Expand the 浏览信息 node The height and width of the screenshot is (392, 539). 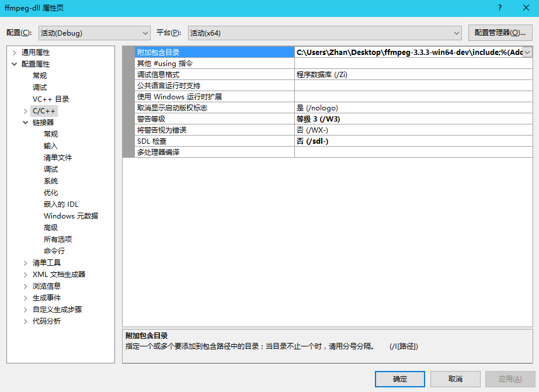(26, 286)
